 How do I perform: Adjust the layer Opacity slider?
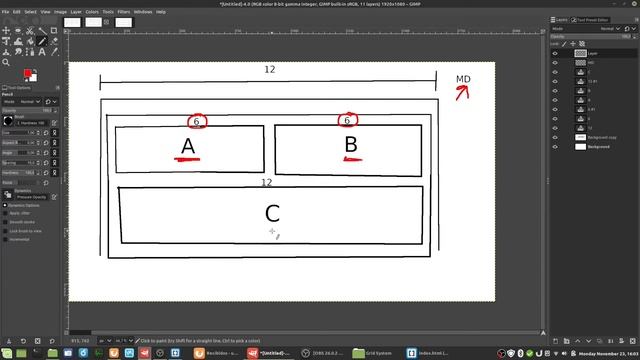click(x=594, y=36)
